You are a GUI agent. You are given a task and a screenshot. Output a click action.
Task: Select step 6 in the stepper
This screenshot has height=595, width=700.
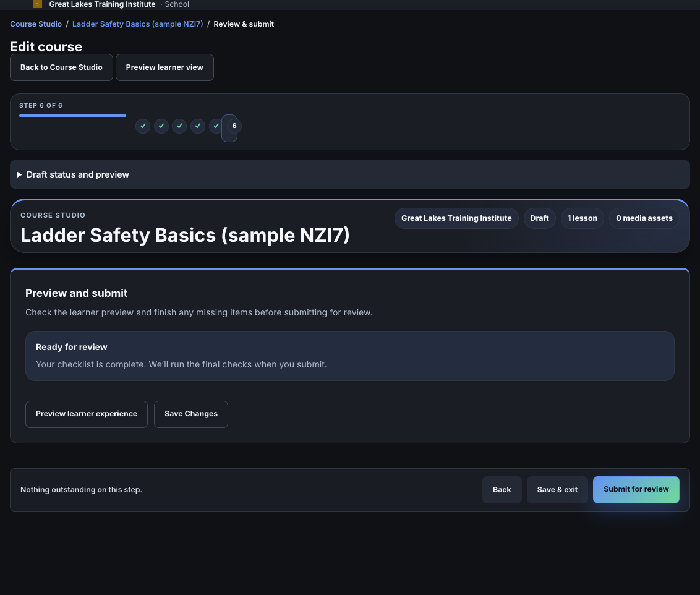(x=234, y=126)
